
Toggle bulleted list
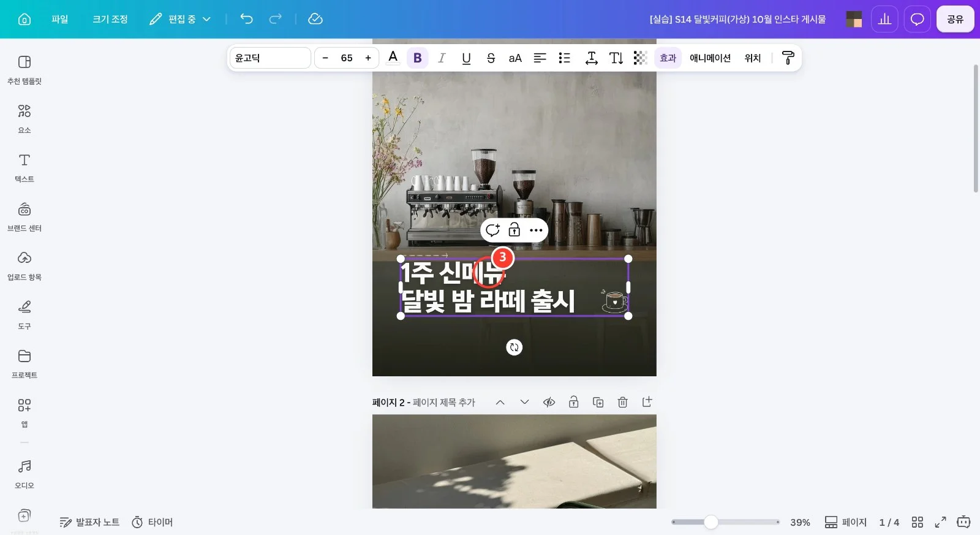[564, 58]
